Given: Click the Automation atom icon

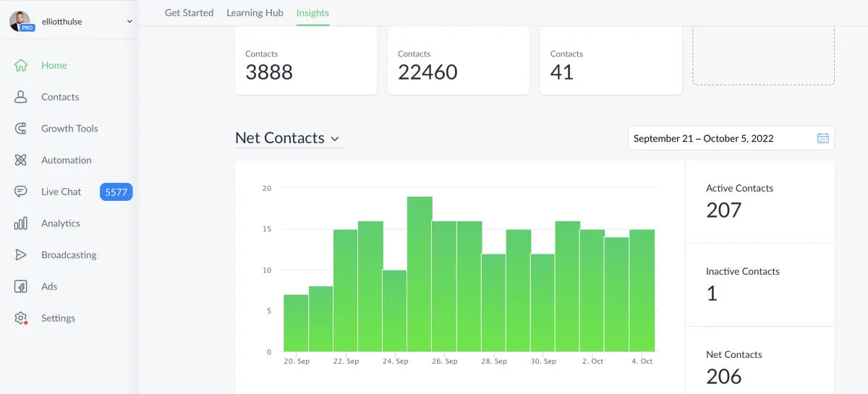Looking at the screenshot, I should (21, 160).
